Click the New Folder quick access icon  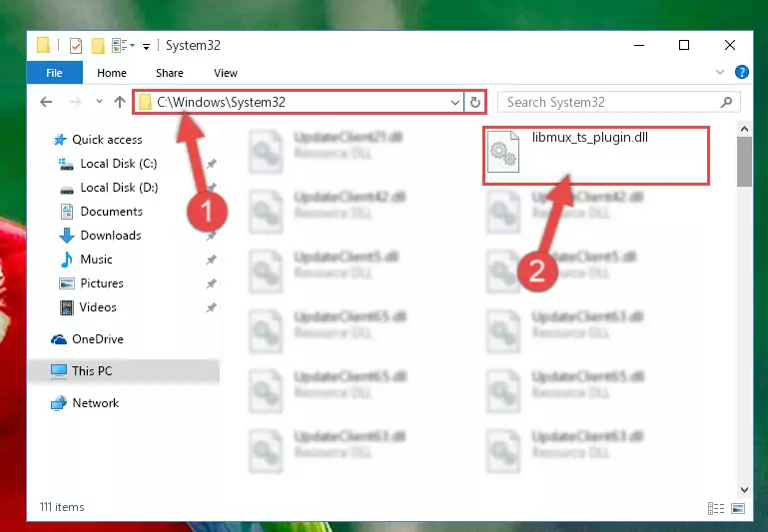point(98,46)
